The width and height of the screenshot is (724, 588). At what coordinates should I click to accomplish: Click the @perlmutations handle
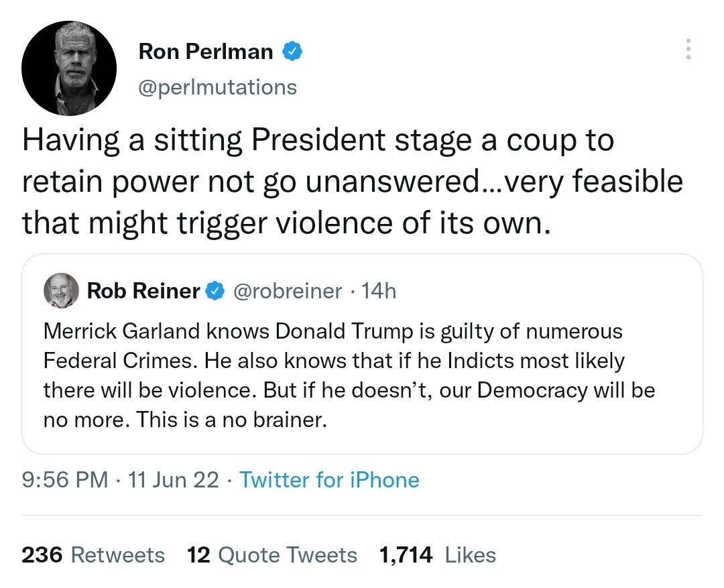click(218, 86)
